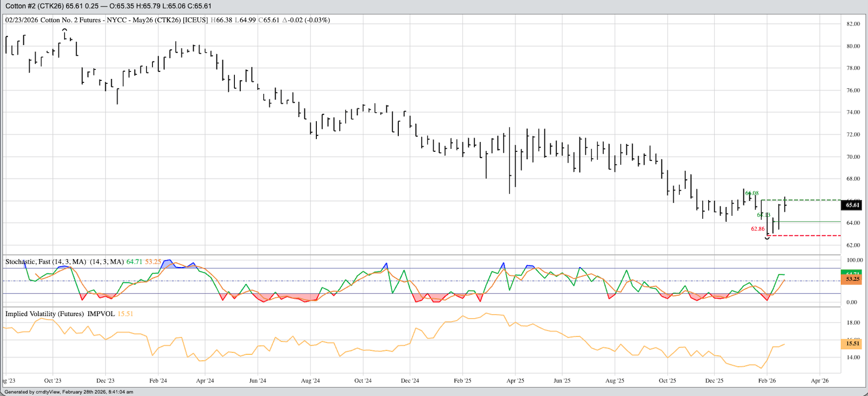Click the Stochastic, Fast indicator label
The height and width of the screenshot is (396, 868).
point(45,262)
